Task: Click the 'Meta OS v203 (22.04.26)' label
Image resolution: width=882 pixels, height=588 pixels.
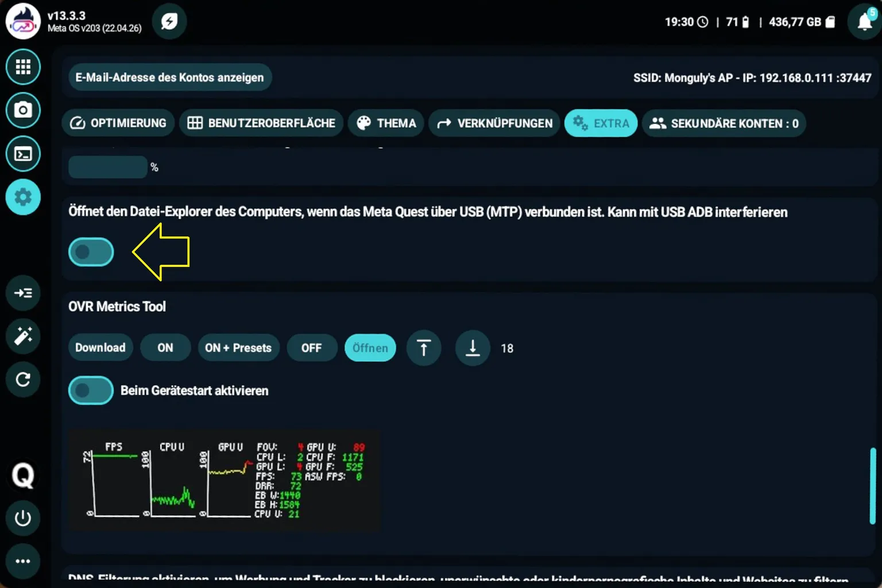Action: [x=95, y=28]
